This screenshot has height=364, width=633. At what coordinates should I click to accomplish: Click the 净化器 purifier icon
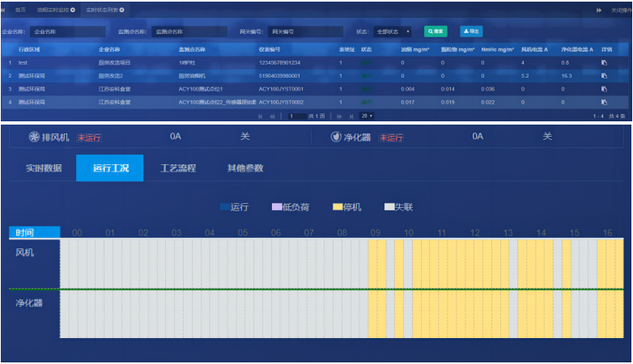tap(335, 137)
